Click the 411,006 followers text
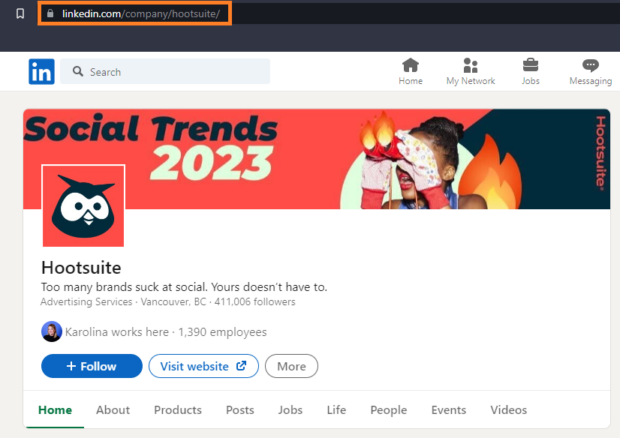Image resolution: width=620 pixels, height=438 pixels. point(255,302)
